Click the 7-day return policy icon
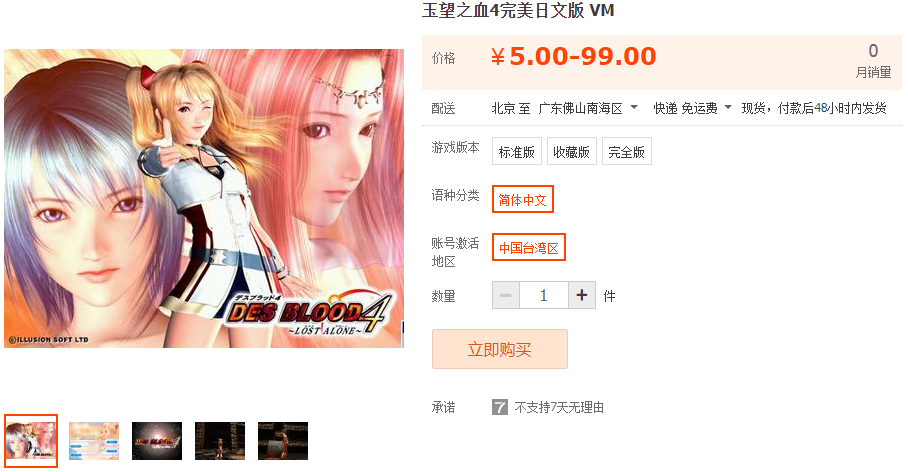This screenshot has width=908, height=472. pos(500,407)
